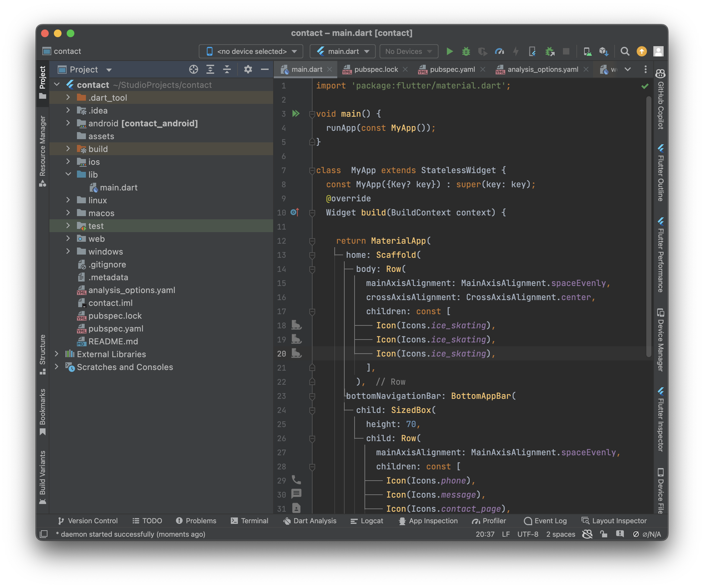
Task: Click the ice skating gutter icon at line 18
Action: (296, 325)
